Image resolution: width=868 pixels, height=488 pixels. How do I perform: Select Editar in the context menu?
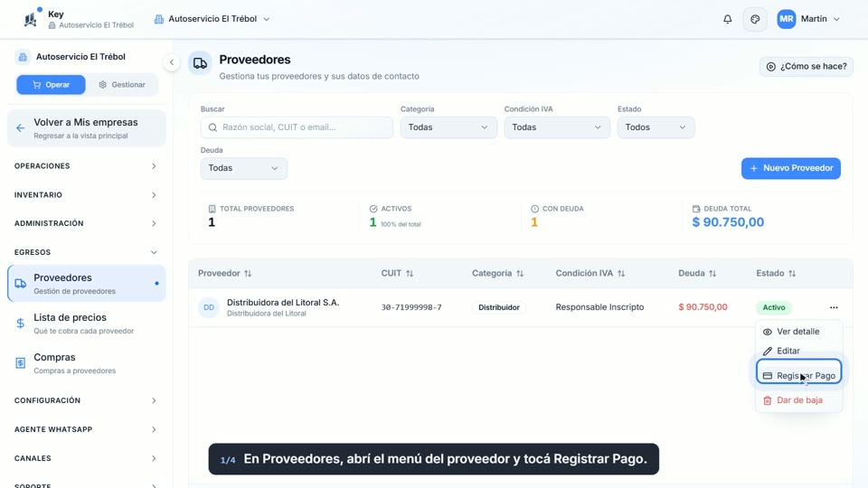pos(798,351)
